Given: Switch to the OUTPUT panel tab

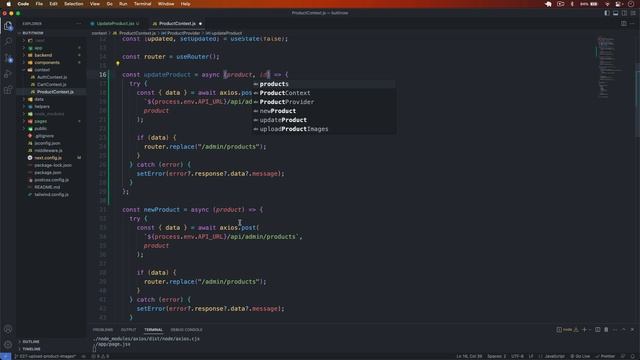Looking at the screenshot, I should point(128,330).
